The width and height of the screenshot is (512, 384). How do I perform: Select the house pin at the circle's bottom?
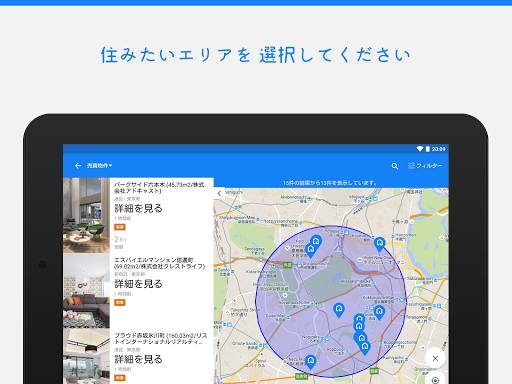tap(310, 362)
